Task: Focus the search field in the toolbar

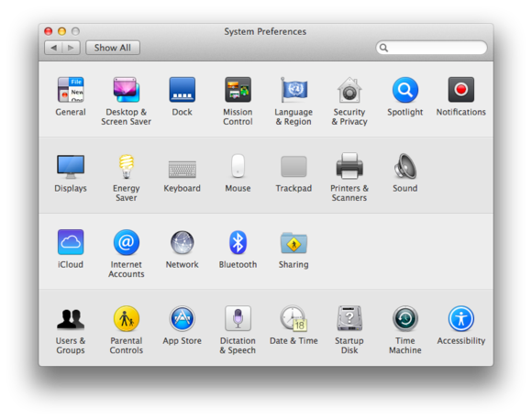Action: point(431,48)
